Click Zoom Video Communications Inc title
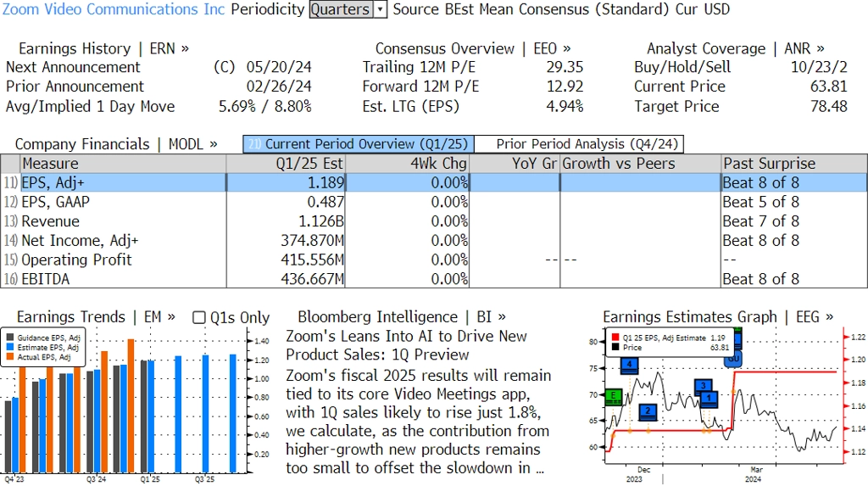This screenshot has width=868, height=486. pos(114,9)
